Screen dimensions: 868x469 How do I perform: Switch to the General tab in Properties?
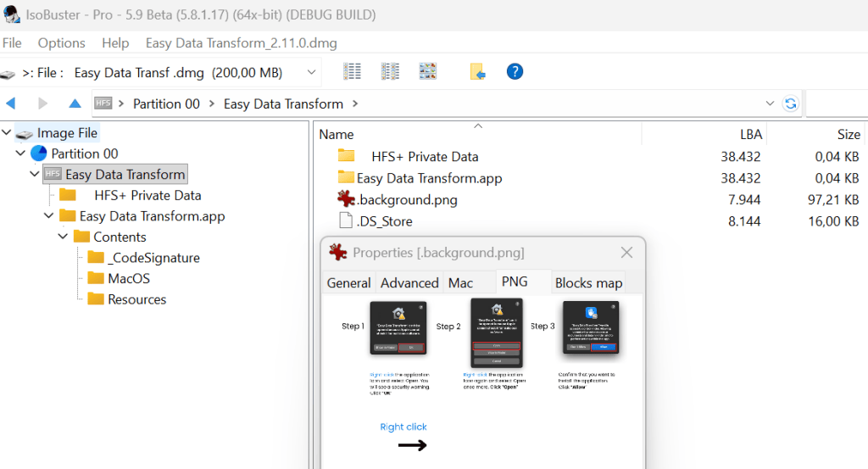(348, 283)
